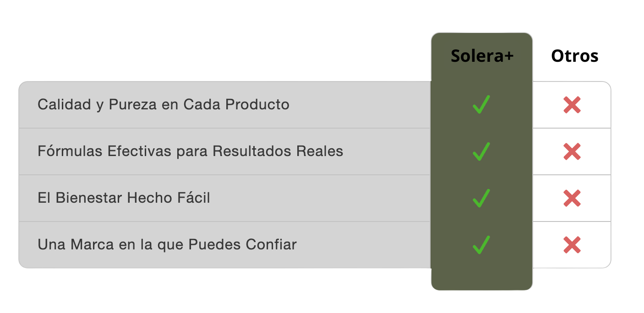Click the green checkmark for Fórmulas Efectivas
Image resolution: width=644 pixels, height=313 pixels.
(x=481, y=151)
